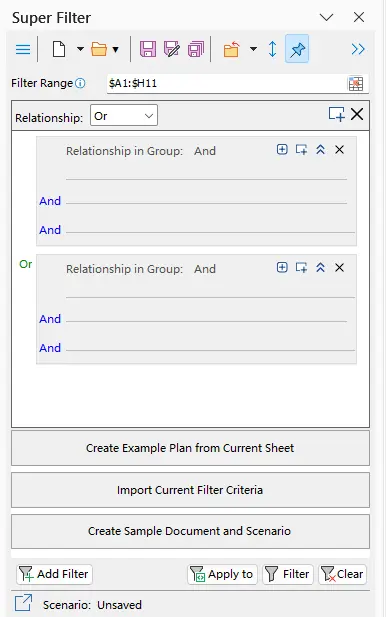Click Create Sample Document and Scenario
The height and width of the screenshot is (617, 386).
[190, 531]
